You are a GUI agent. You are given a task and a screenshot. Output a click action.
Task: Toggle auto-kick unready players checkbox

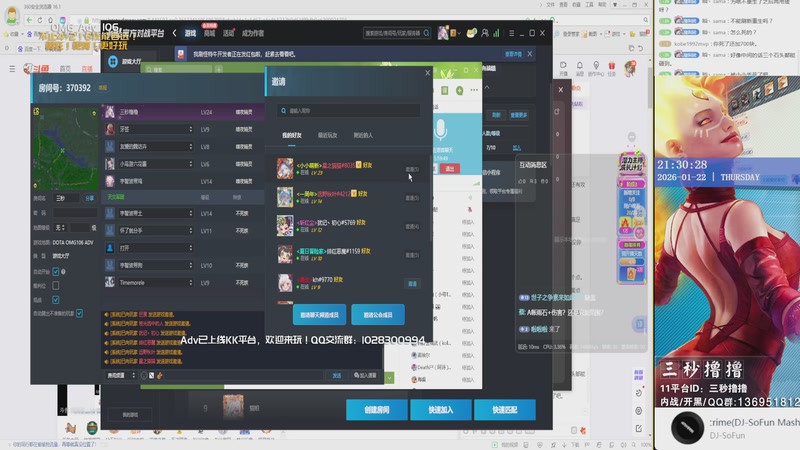(x=80, y=313)
